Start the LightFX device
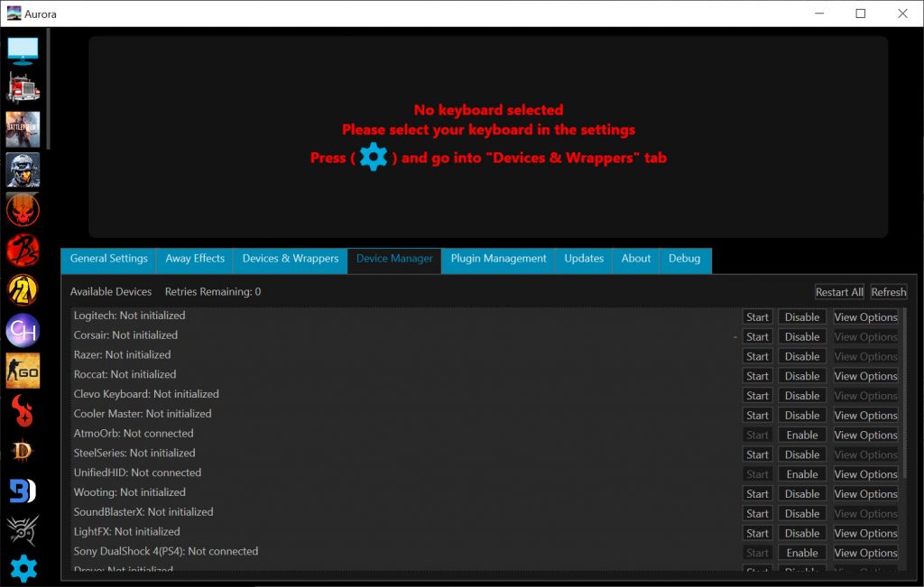Viewport: 924px width, 587px height. click(757, 534)
